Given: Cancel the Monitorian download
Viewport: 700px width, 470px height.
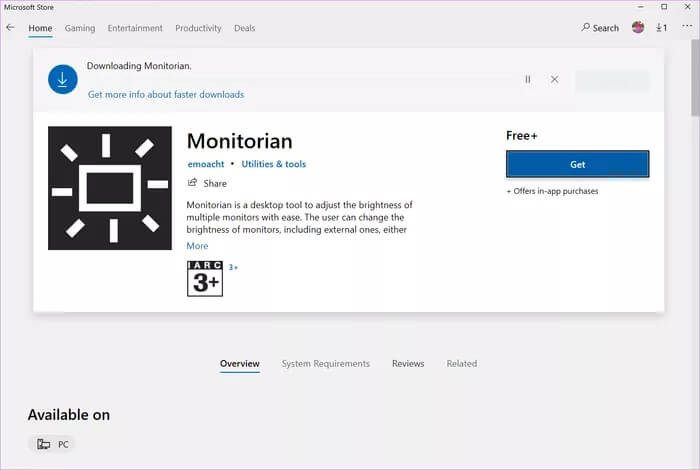Looking at the screenshot, I should [x=554, y=79].
